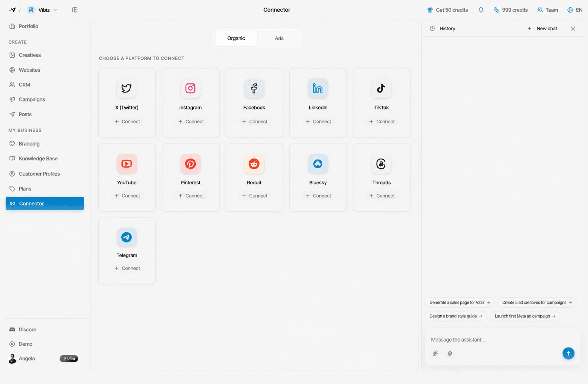The height and width of the screenshot is (384, 588).
Task: Click the 999 credits indicator
Action: point(511,10)
